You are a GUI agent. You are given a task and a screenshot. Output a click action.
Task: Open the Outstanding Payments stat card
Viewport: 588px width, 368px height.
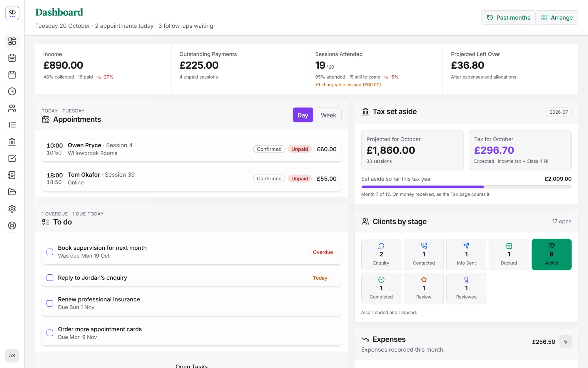click(x=239, y=69)
